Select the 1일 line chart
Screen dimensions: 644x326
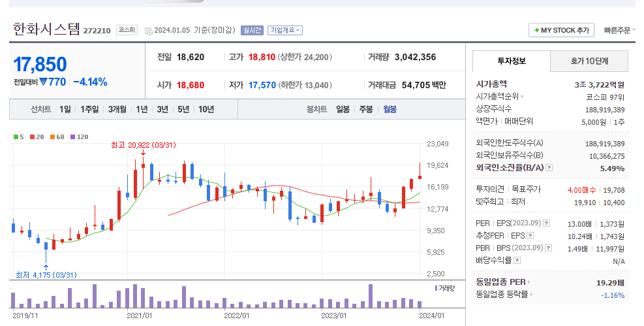[65, 109]
